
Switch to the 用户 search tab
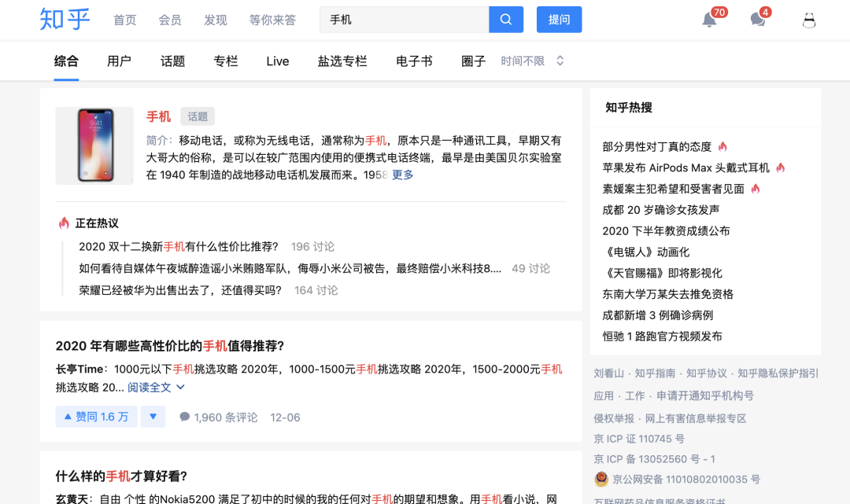click(x=120, y=61)
